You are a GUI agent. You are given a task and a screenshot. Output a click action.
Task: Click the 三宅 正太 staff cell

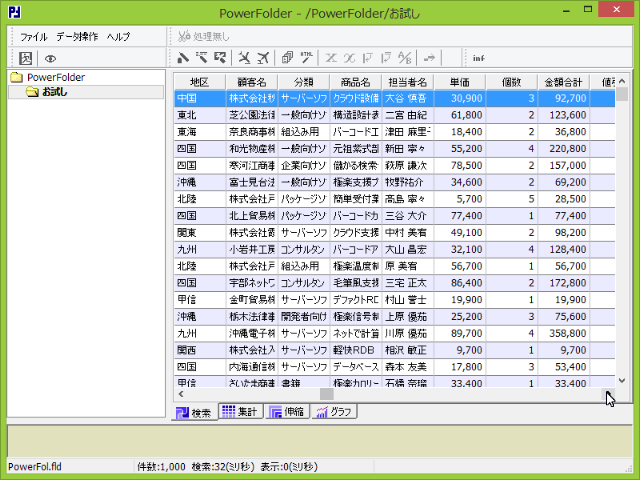pyautogui.click(x=408, y=283)
